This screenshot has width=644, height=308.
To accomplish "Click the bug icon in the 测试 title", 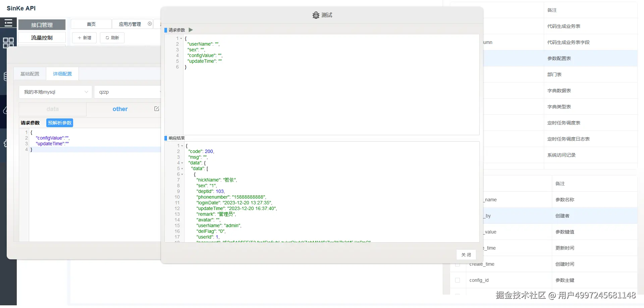I will tap(316, 15).
